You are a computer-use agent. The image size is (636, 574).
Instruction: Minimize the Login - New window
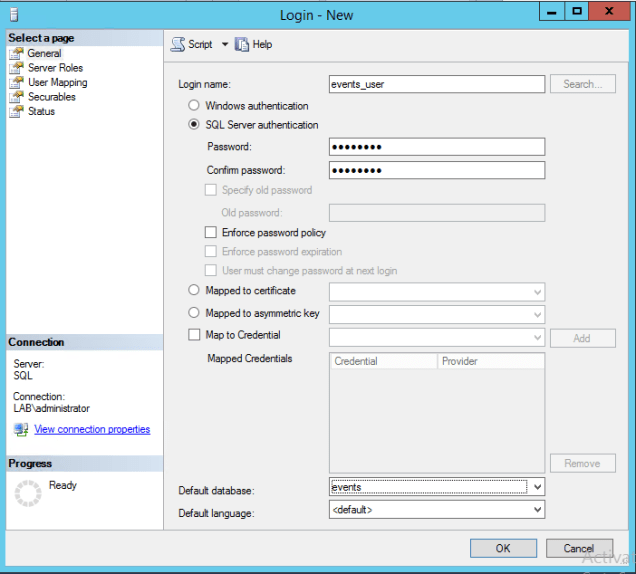552,11
